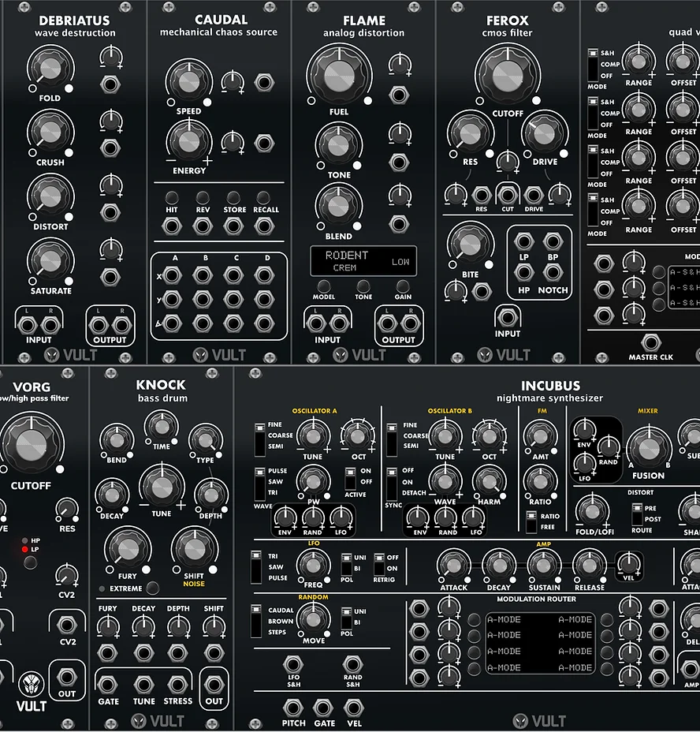
Task: Click the Debriatus left INPUT jack
Action: pos(27,324)
